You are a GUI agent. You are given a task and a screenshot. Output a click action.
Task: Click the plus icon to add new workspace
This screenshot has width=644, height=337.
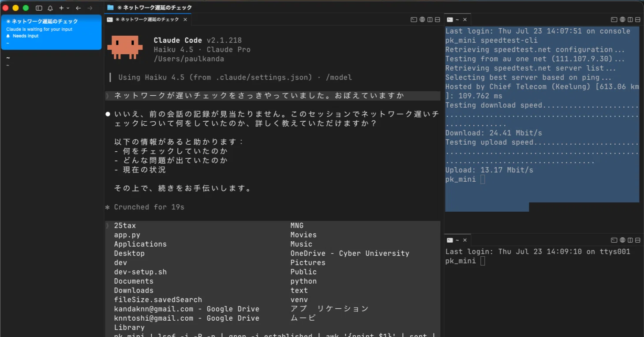pyautogui.click(x=62, y=8)
